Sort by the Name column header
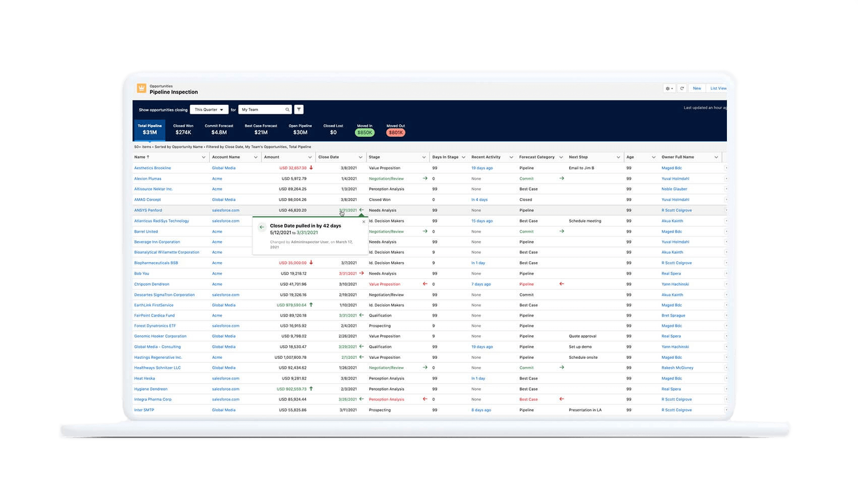The width and height of the screenshot is (858, 504). pyautogui.click(x=142, y=157)
